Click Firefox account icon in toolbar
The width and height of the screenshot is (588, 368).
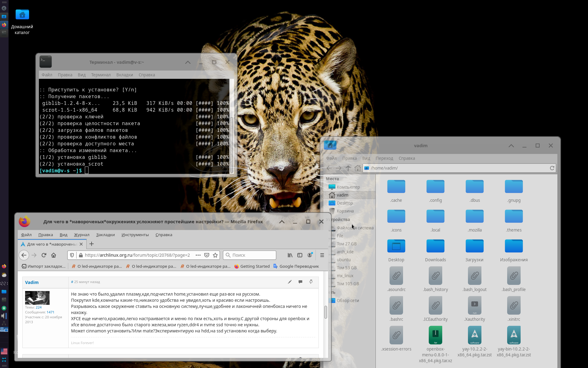coord(310,255)
